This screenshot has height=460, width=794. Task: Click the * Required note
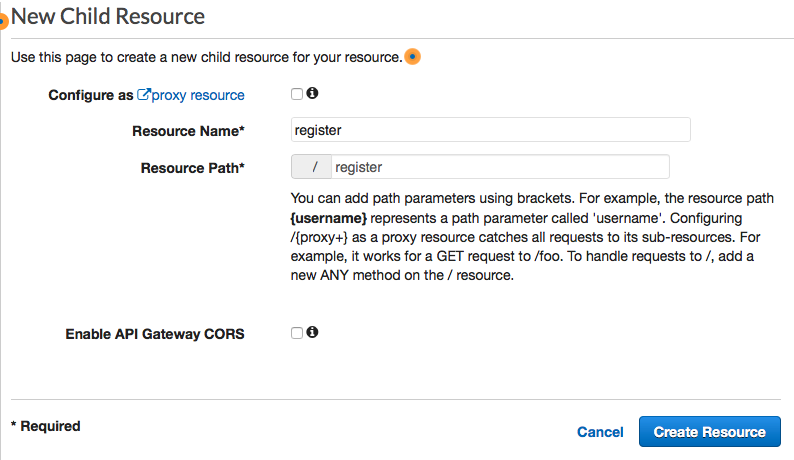coord(46,426)
